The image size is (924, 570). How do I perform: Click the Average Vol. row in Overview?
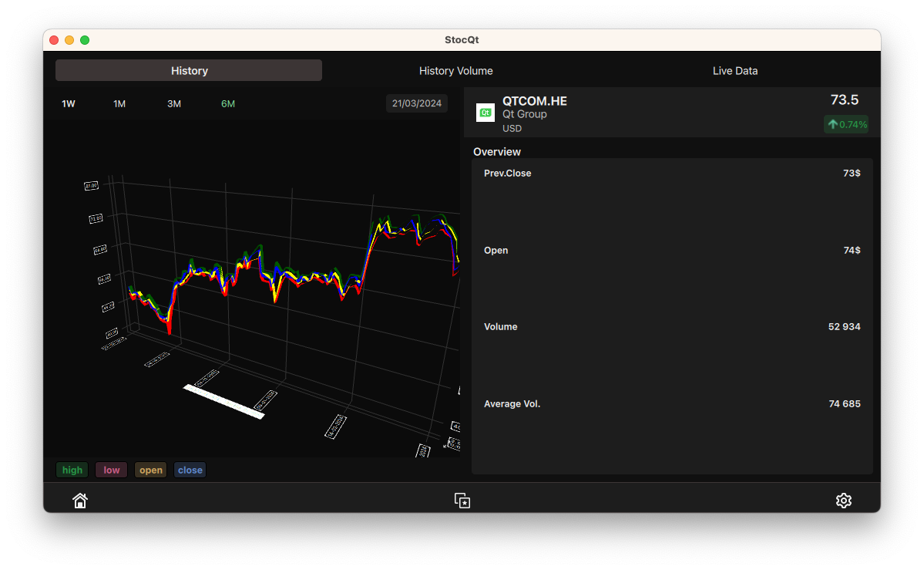coord(670,403)
